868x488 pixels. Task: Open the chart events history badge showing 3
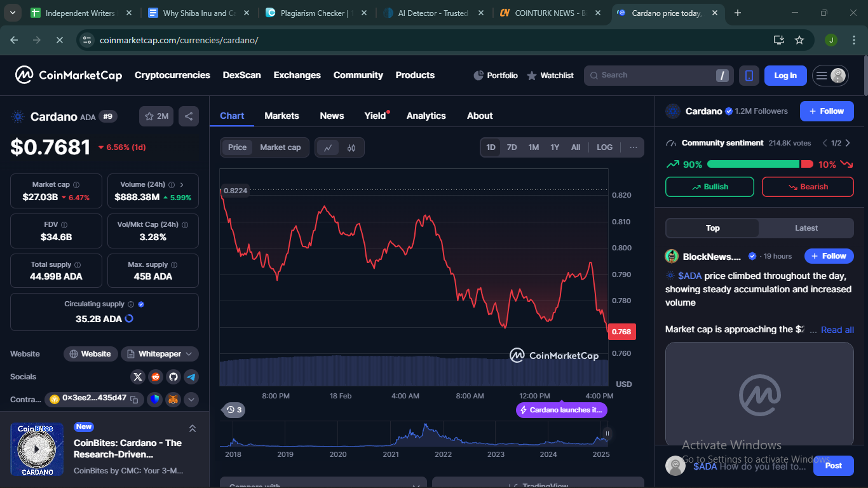[x=233, y=410]
